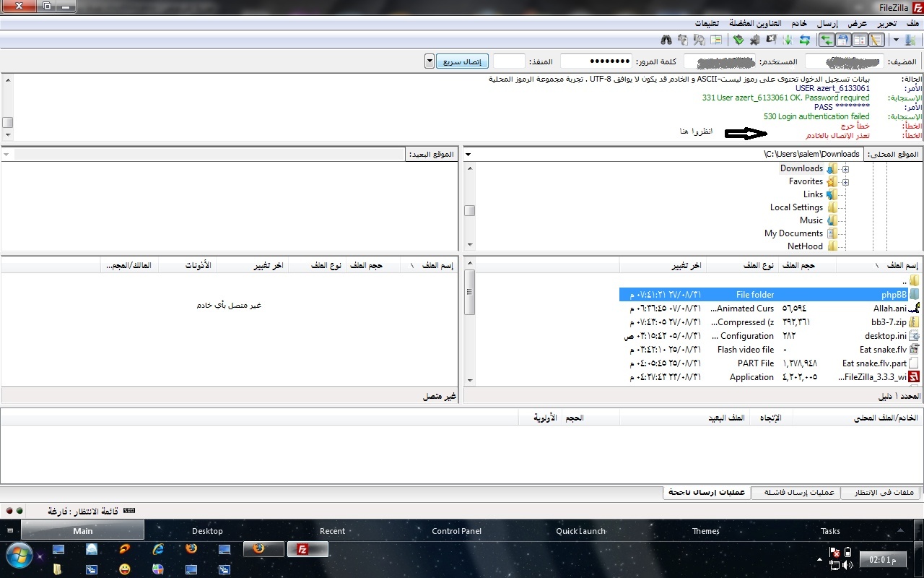Open the عرض menu
924x578 pixels.
coord(858,23)
